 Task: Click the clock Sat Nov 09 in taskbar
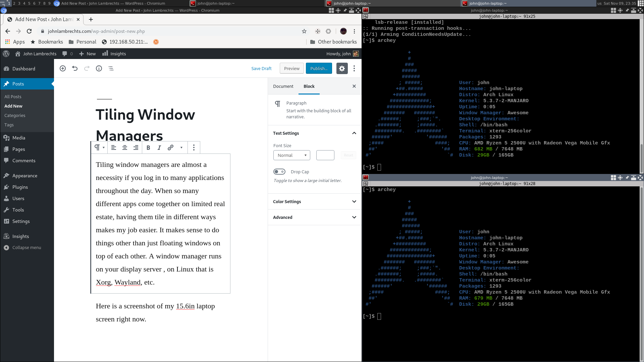620,3
